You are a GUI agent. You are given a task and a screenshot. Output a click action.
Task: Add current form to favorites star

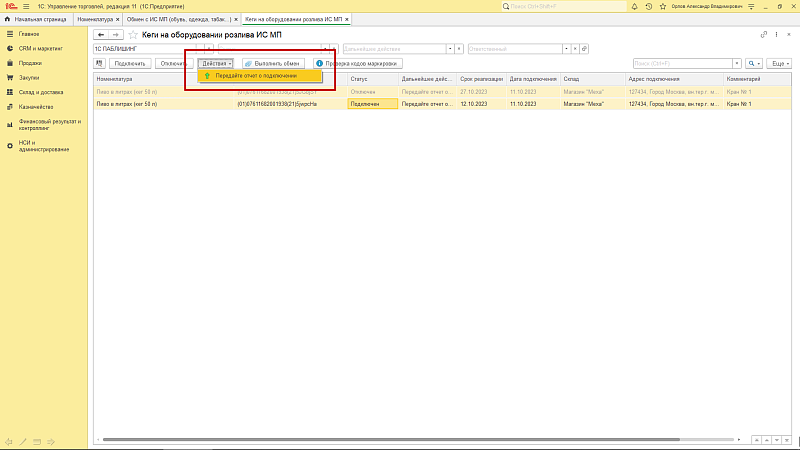[x=133, y=35]
